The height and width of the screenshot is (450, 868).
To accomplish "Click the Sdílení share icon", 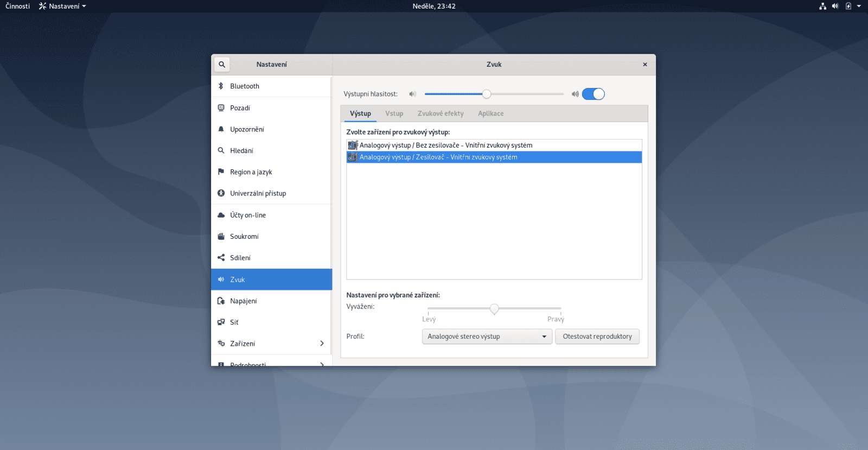I will [221, 257].
